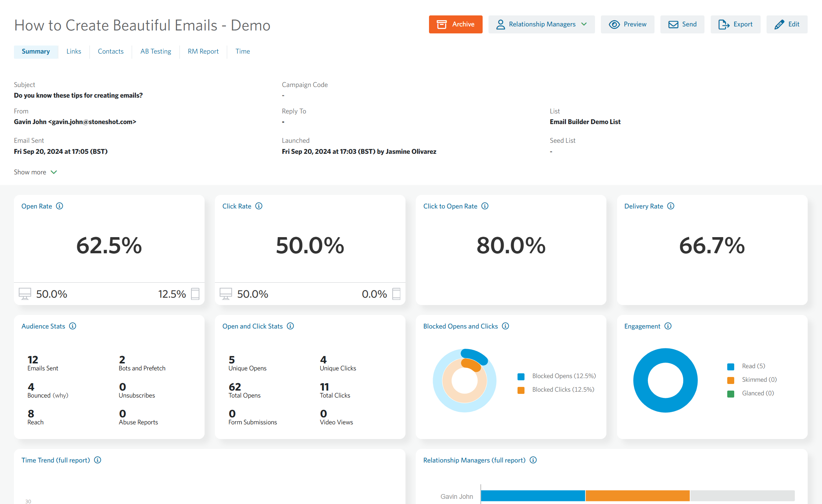Open Relationship Managers full report link
This screenshot has width=822, height=504.
point(508,460)
